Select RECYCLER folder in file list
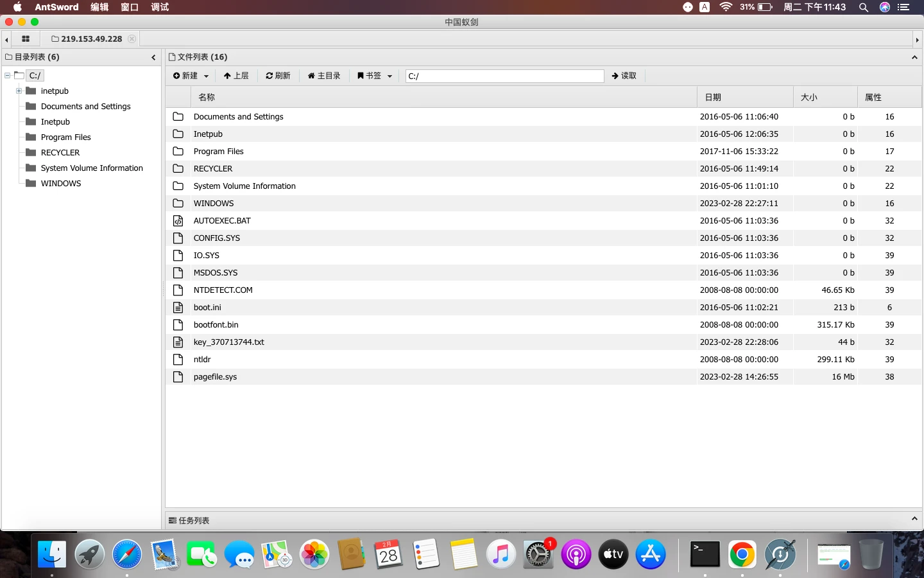The width and height of the screenshot is (924, 578). [x=213, y=168]
